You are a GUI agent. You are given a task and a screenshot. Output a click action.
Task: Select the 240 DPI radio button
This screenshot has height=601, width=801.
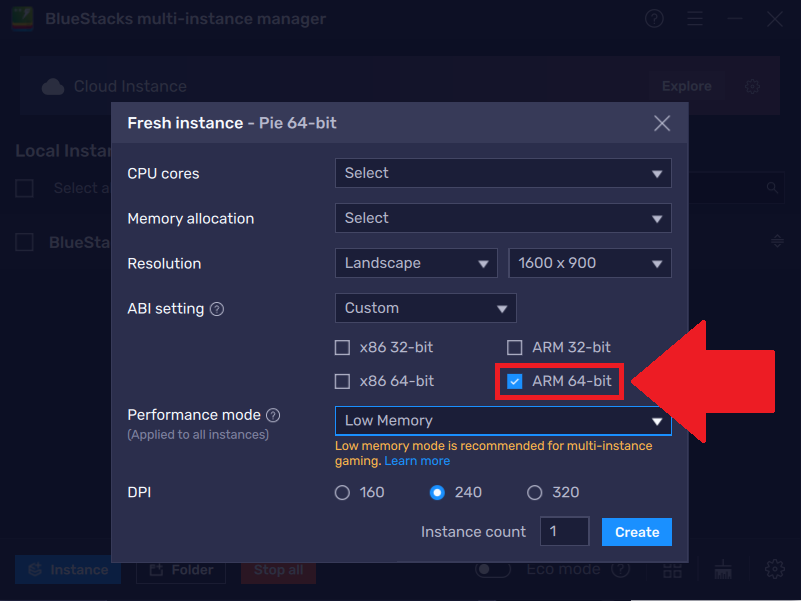437,493
